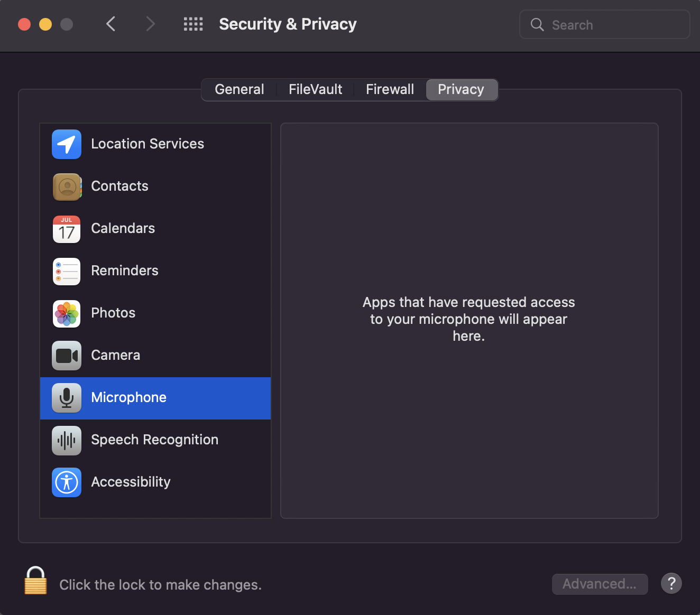Switch to the FileVault tab
Viewport: 700px width, 615px height.
click(x=316, y=89)
